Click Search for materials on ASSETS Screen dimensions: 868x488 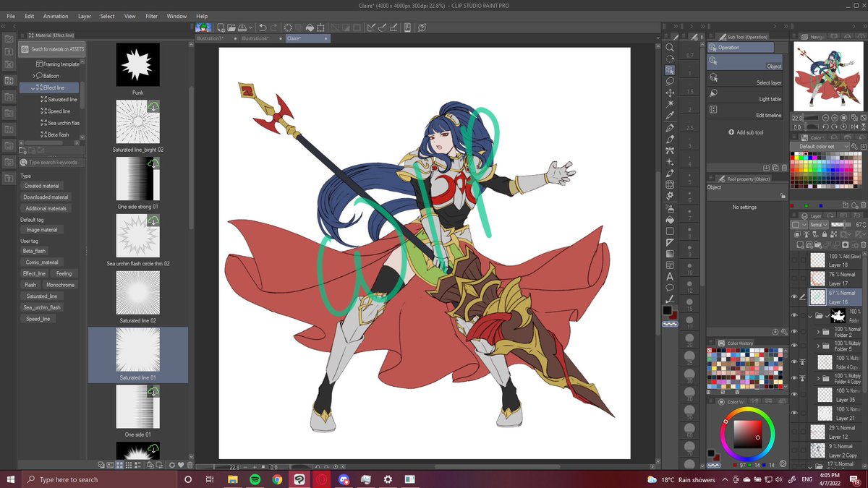pyautogui.click(x=52, y=49)
